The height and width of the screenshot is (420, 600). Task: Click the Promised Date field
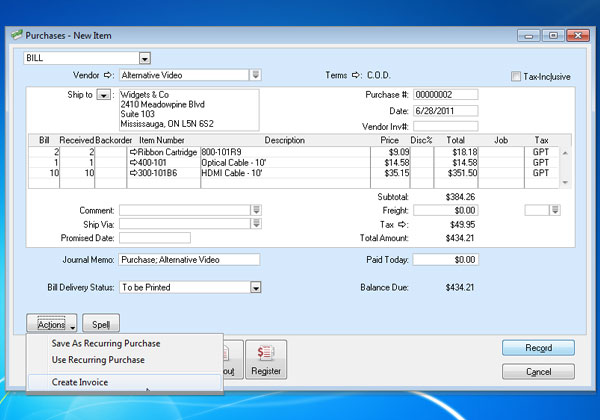click(x=155, y=238)
